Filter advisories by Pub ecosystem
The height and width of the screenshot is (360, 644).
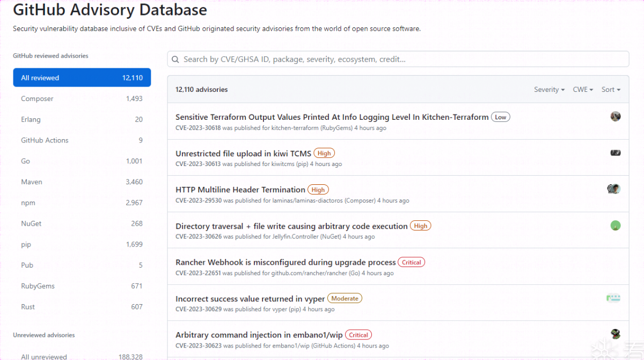(82, 265)
